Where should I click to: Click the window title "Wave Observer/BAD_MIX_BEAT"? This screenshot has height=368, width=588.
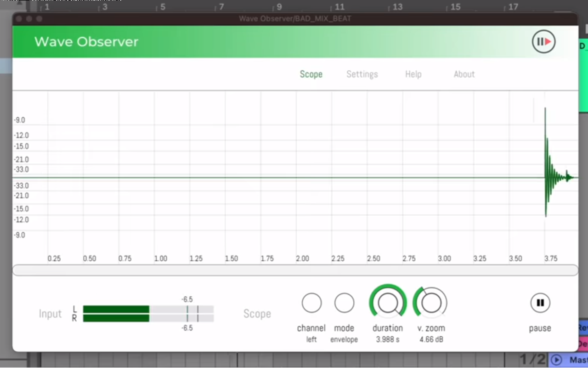click(295, 19)
